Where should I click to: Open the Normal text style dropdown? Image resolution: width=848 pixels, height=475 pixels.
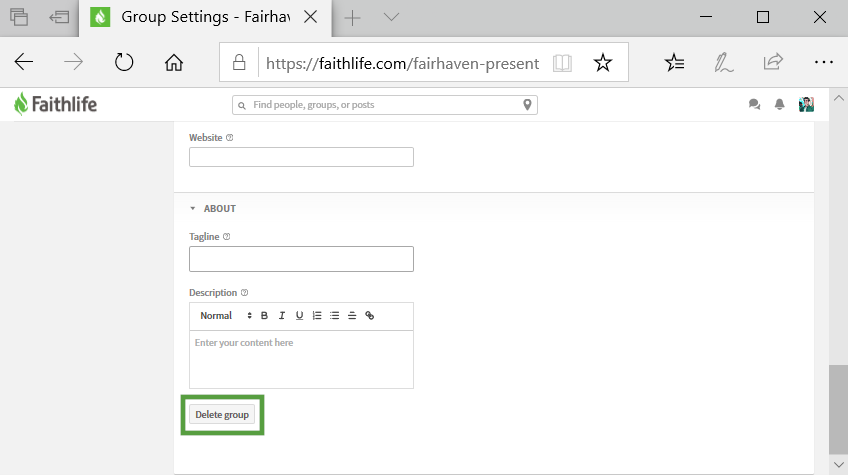coord(226,316)
